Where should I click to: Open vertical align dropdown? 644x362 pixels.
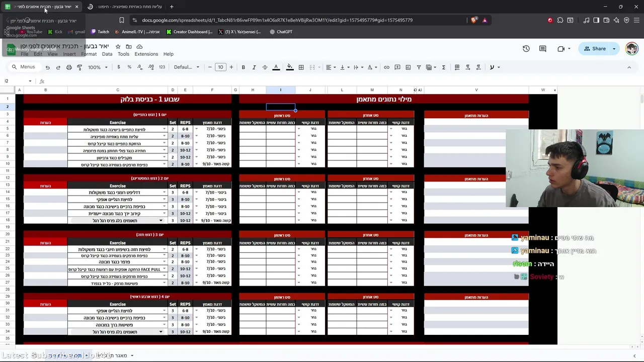point(344,67)
